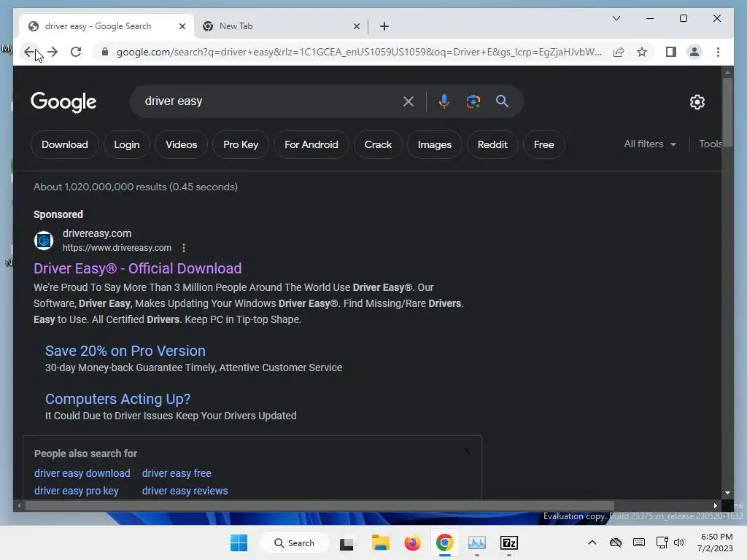Image resolution: width=747 pixels, height=560 pixels.
Task: Open clock showing 6:50 PM
Action: 716,542
